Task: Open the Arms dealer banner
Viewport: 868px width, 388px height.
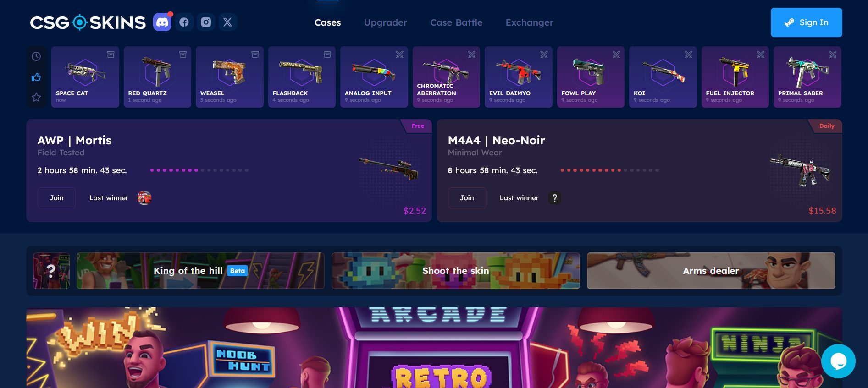Action: 711,271
